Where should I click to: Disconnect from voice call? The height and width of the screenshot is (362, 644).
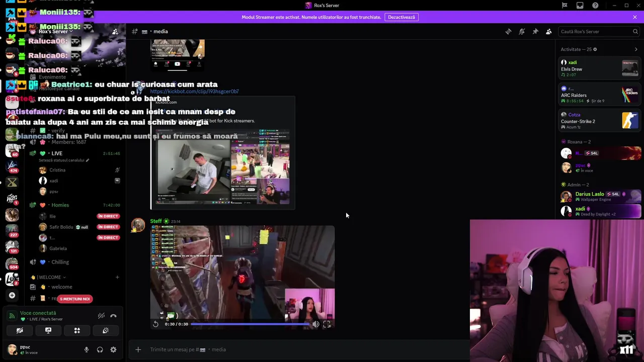point(113,316)
